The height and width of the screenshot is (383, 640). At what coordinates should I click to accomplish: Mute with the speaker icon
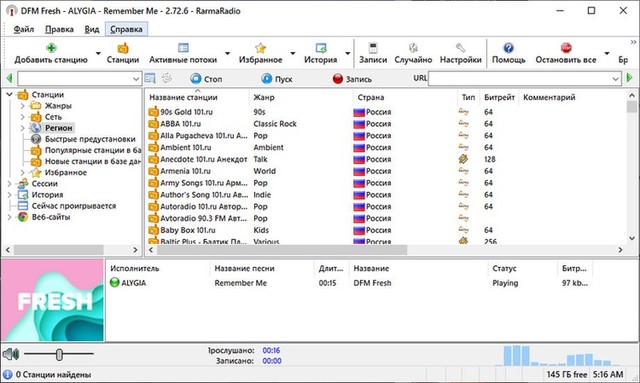pyautogui.click(x=11, y=354)
